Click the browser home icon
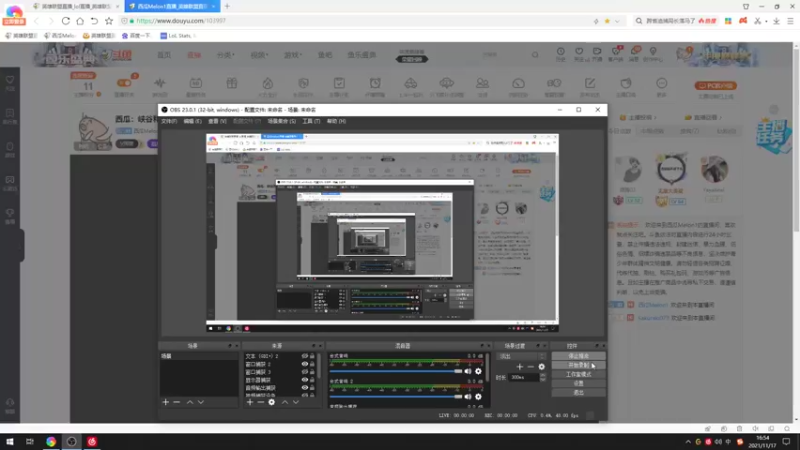800x450 pixels. [x=80, y=21]
